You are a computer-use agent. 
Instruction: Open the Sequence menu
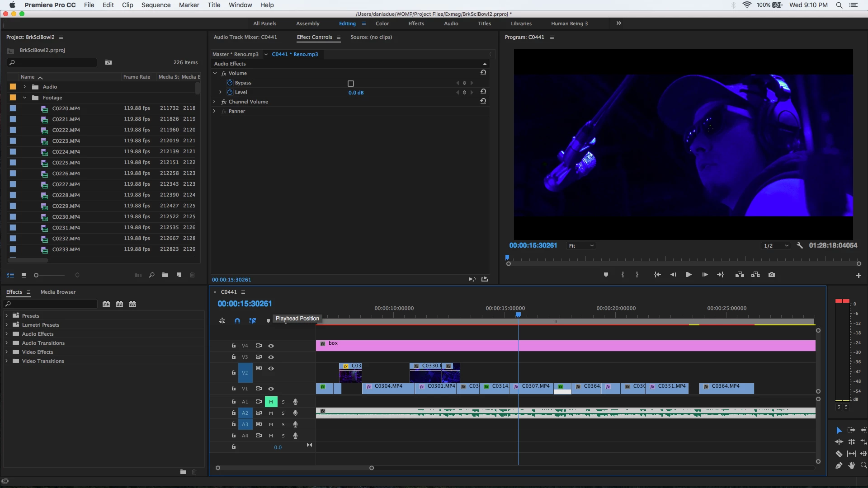click(x=156, y=5)
